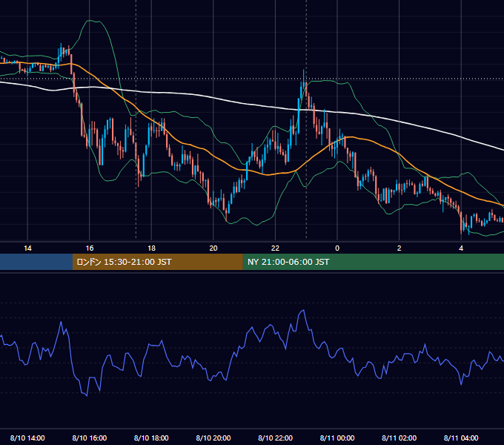
Task: Click the 8/11 04:00 date label
Action: (x=461, y=438)
